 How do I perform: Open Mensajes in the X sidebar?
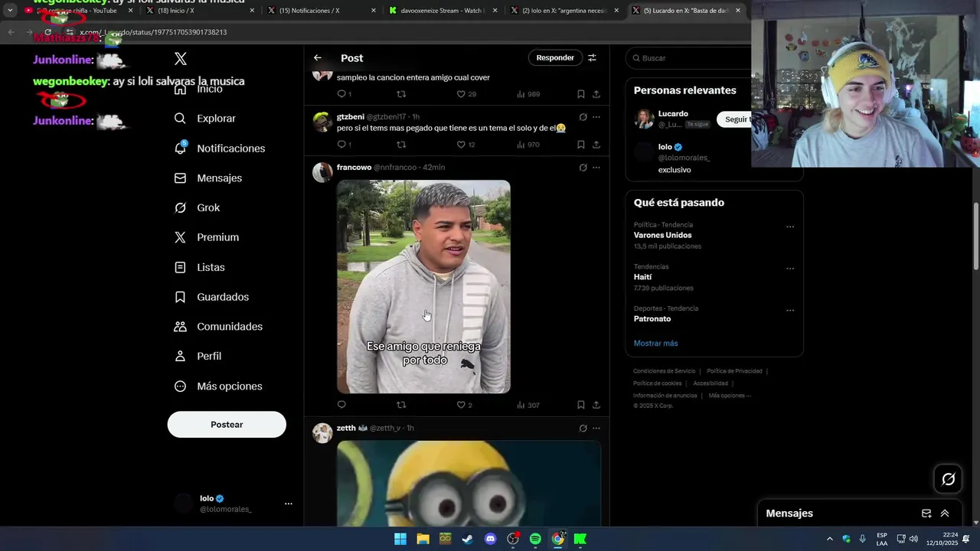(208, 178)
